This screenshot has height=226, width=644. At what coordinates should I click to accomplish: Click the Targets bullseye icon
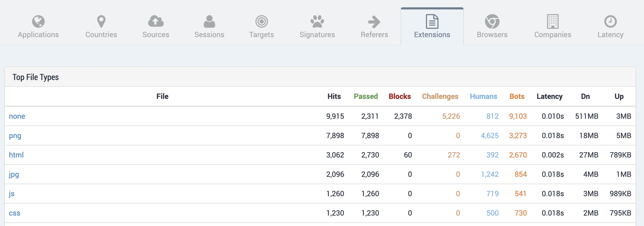click(262, 22)
